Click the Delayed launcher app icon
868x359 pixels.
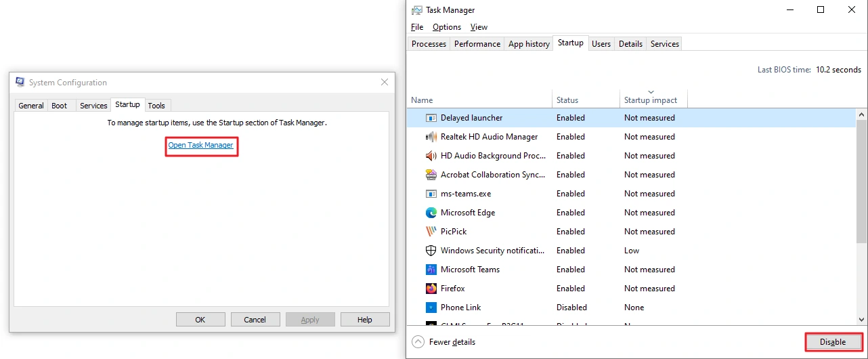click(x=431, y=118)
